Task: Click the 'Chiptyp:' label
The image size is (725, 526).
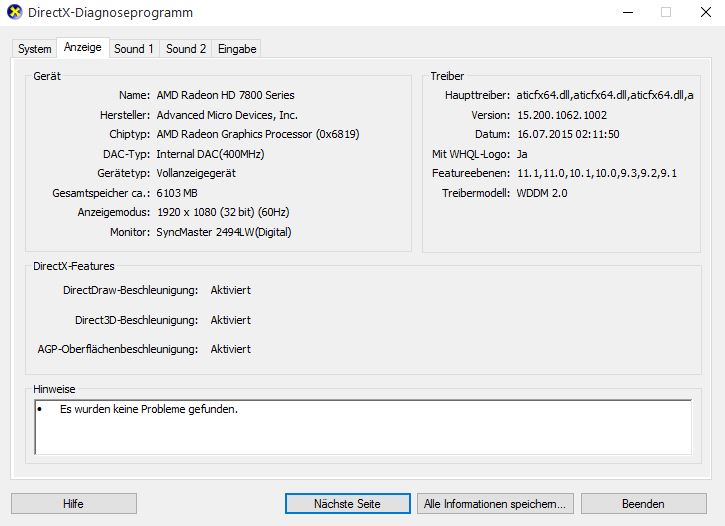Action: click(129, 134)
